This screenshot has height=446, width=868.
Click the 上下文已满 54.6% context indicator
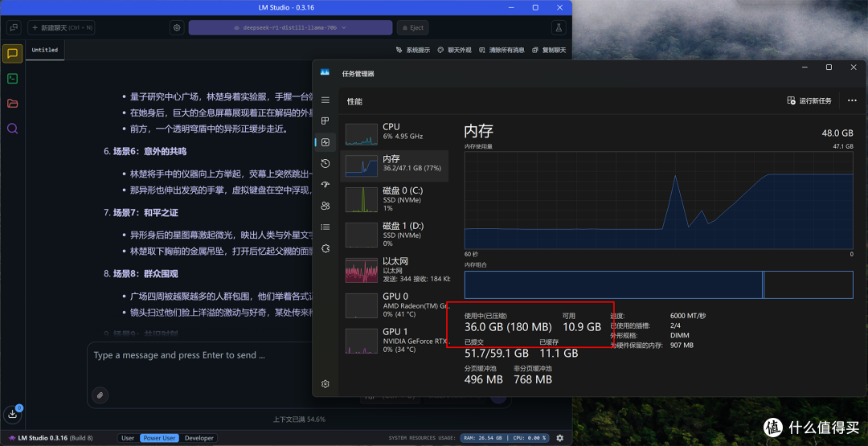coord(299,419)
